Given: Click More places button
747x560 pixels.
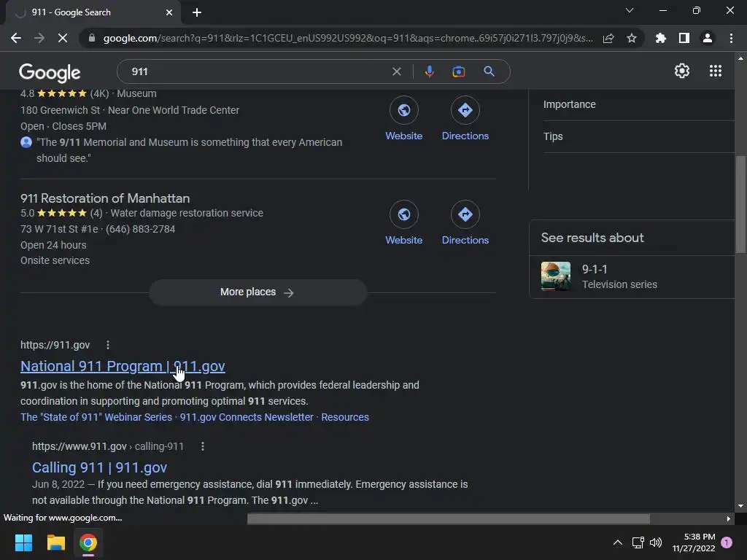Looking at the screenshot, I should point(258,292).
